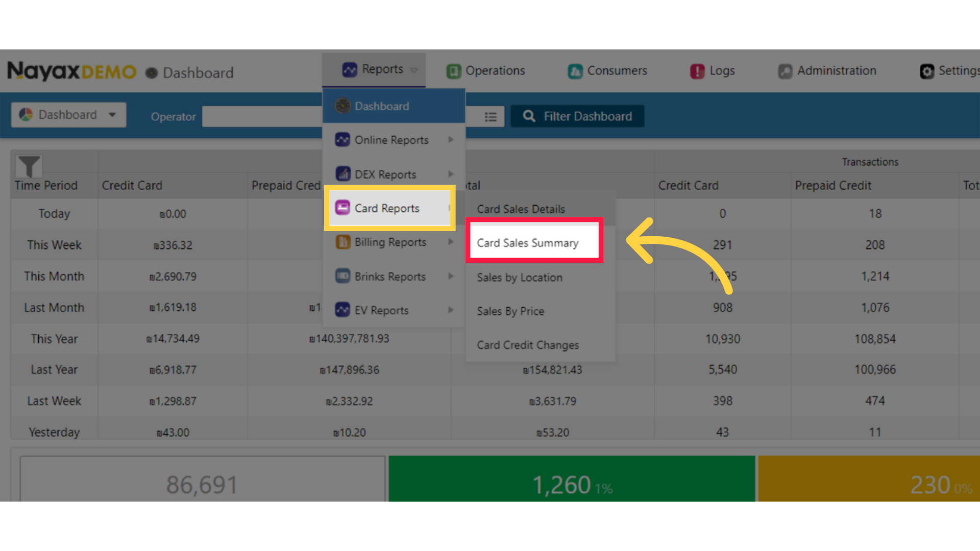Viewport: 980px width, 551px height.
Task: Click the Filter Dashboard button
Action: point(577,116)
